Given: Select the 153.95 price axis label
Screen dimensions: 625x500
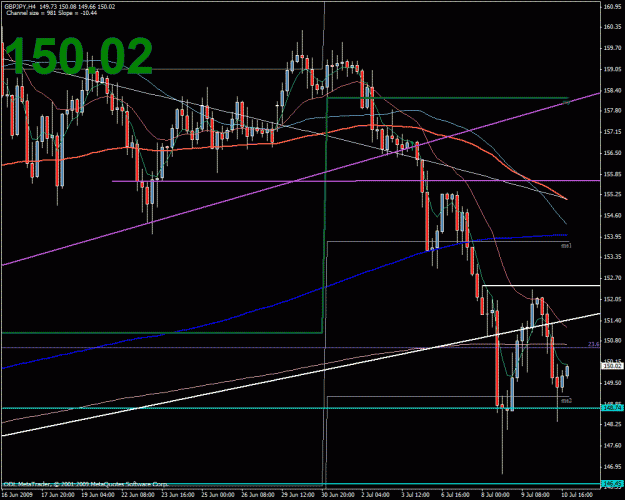Looking at the screenshot, I should [x=612, y=237].
